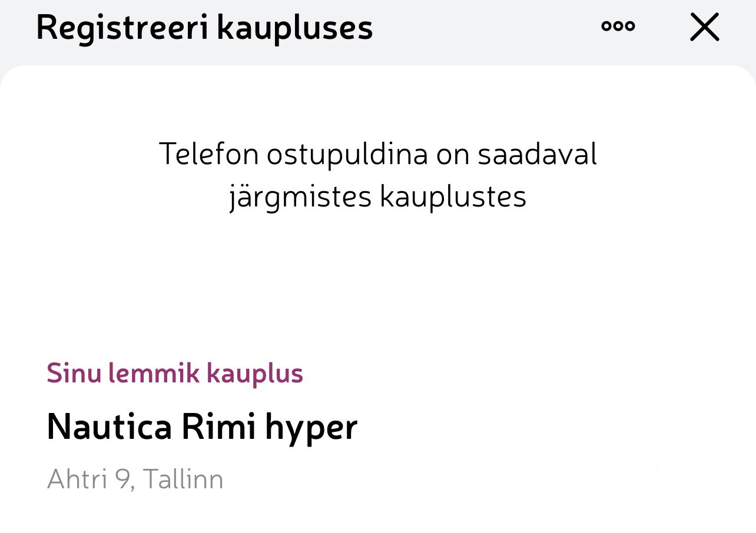
Task: Tap the purple favorite store heading
Action: click(x=175, y=373)
